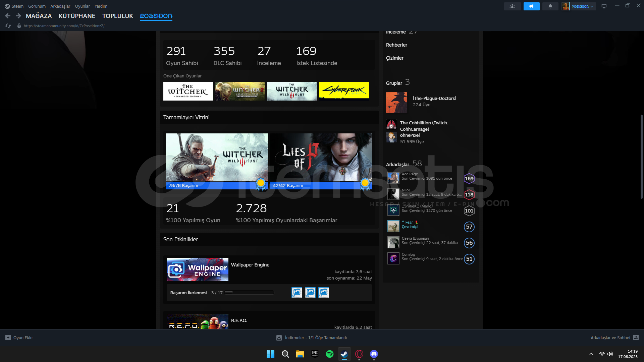
Task: Go to the TOPLULUK tab
Action: [118, 16]
